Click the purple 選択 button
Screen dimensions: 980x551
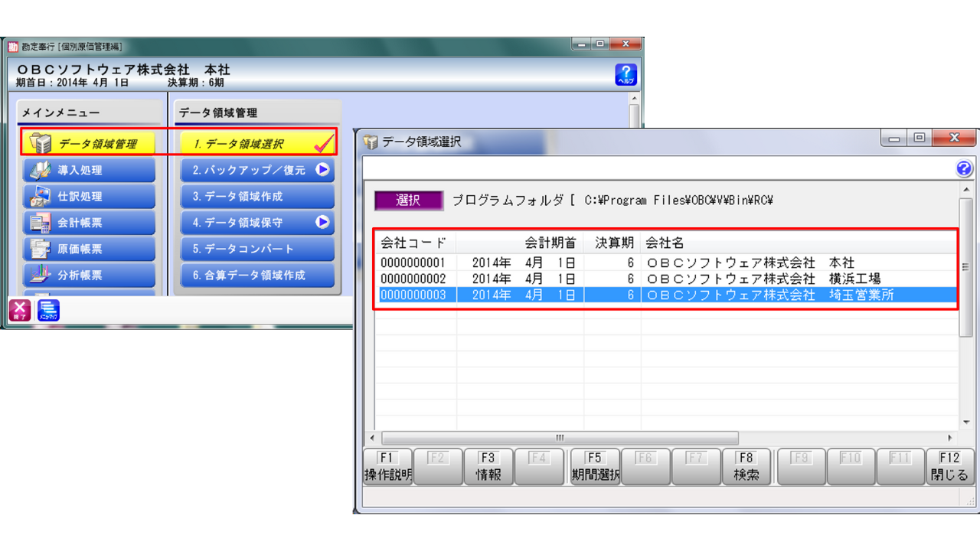409,201
